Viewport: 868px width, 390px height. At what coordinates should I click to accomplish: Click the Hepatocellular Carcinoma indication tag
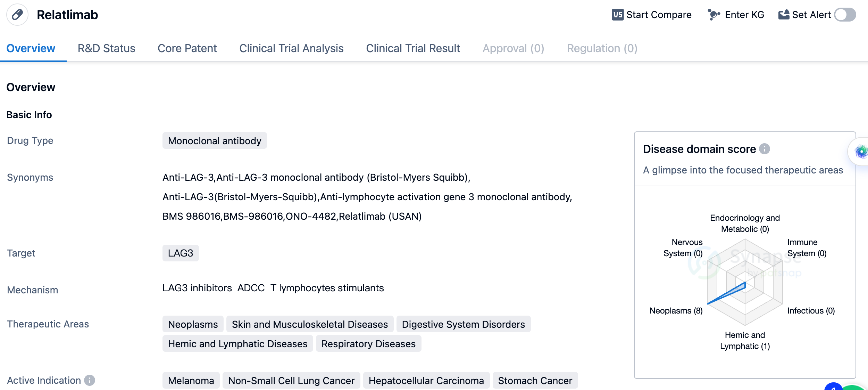(x=426, y=381)
